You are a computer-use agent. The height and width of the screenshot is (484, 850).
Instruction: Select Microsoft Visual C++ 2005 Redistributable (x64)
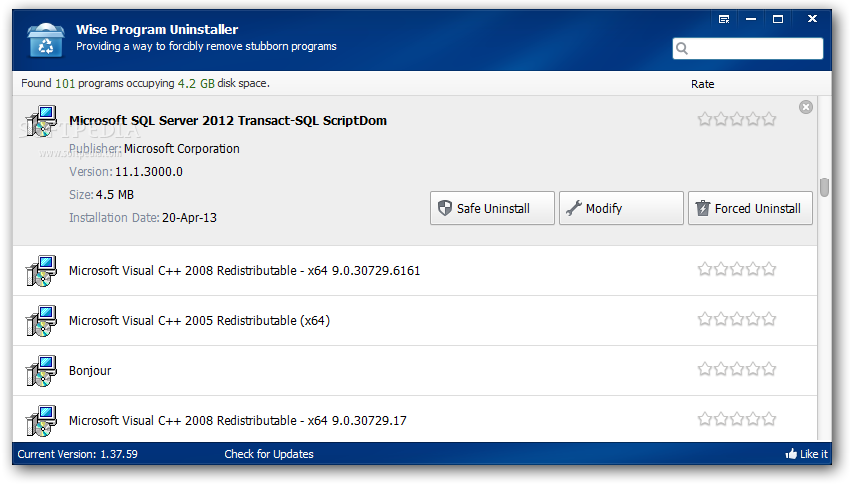415,321
